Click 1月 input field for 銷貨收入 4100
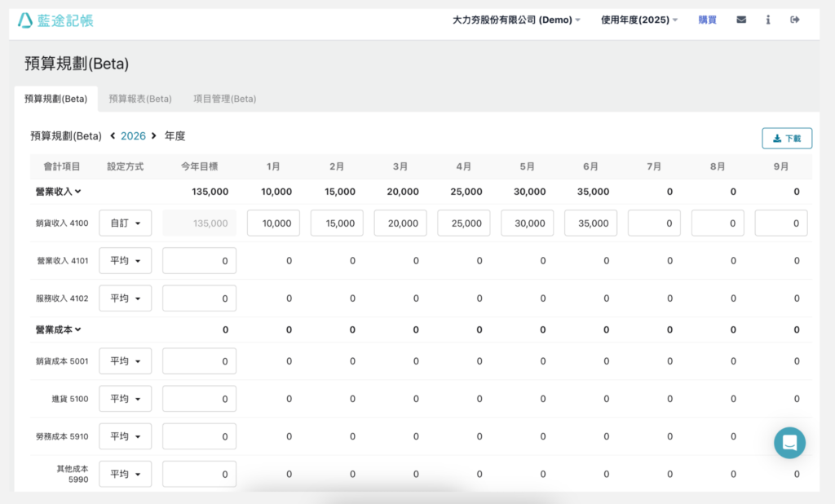The image size is (835, 504). click(273, 223)
